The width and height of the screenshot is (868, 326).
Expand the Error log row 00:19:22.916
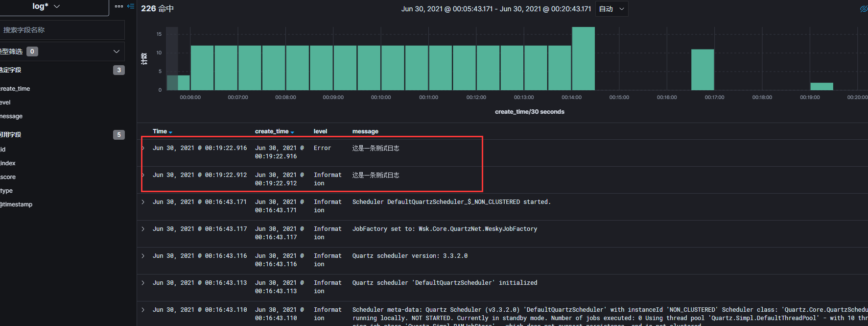tap(143, 148)
